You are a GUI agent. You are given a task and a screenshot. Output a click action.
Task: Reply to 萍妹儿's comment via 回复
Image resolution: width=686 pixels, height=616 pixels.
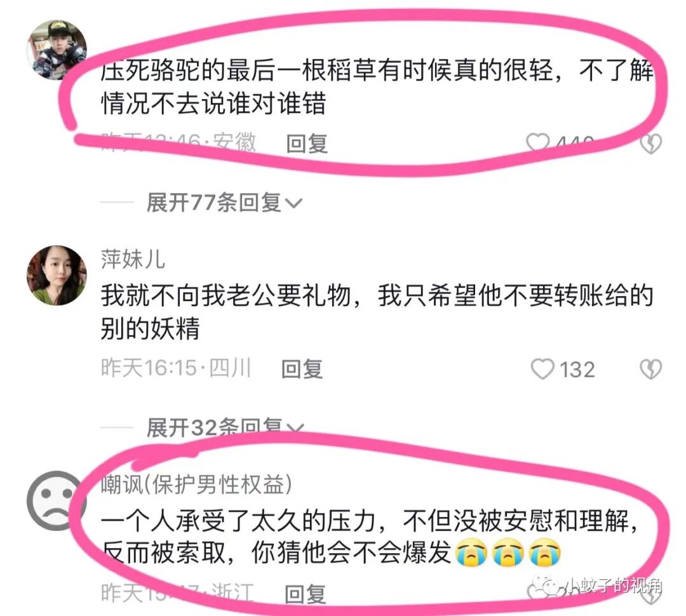(302, 369)
